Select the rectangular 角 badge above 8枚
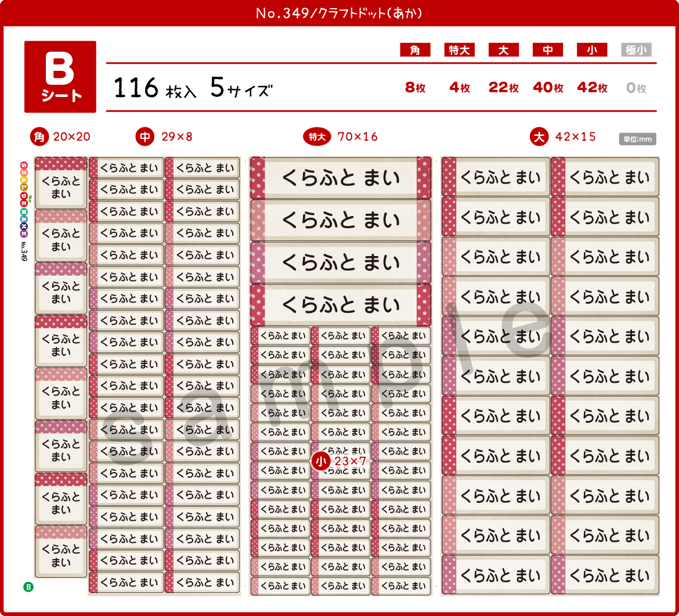 point(415,50)
